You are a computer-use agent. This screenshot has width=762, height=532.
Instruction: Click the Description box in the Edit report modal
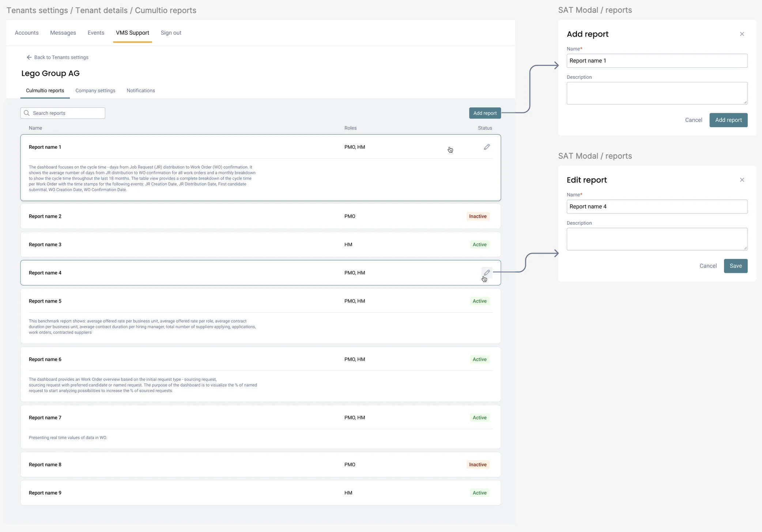coord(657,239)
